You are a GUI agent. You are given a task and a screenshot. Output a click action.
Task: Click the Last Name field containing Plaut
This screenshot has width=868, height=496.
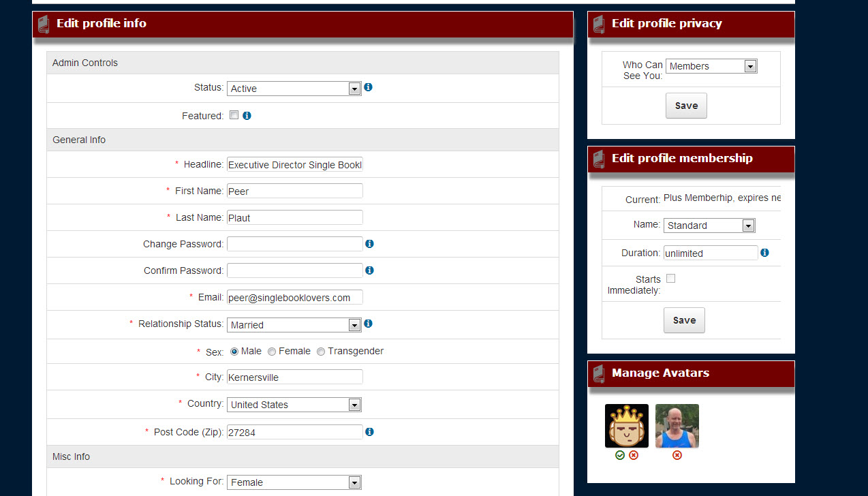pos(294,217)
